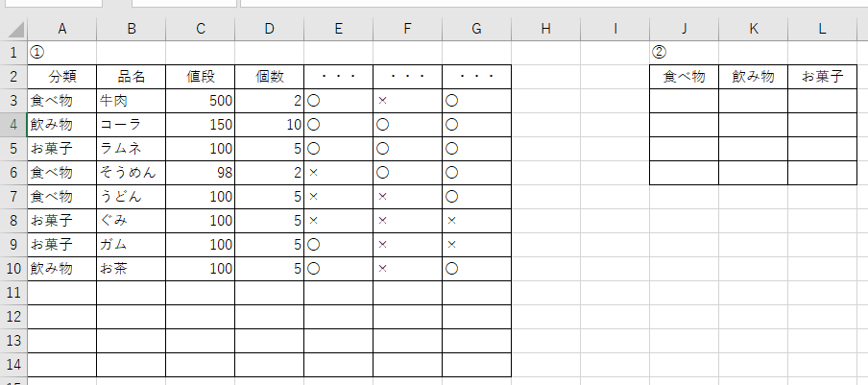
Task: Click the select-all corner of the sheet
Action: [13, 29]
